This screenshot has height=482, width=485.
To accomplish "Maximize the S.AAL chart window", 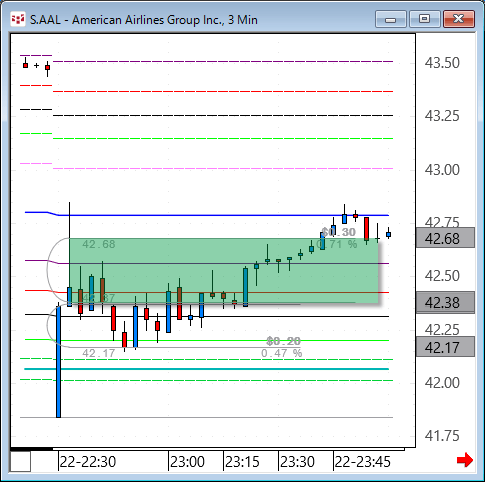I will (x=424, y=19).
